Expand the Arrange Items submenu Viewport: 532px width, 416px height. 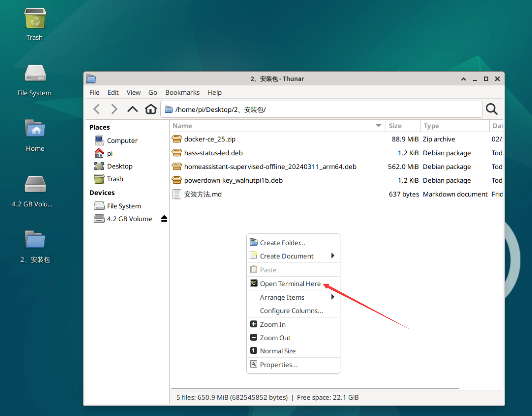[x=293, y=297]
